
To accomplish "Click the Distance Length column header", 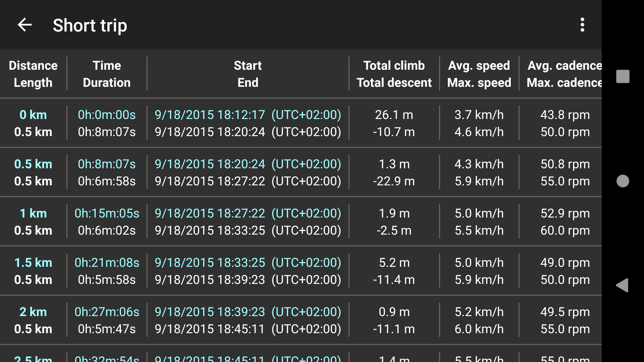I will tap(33, 74).
